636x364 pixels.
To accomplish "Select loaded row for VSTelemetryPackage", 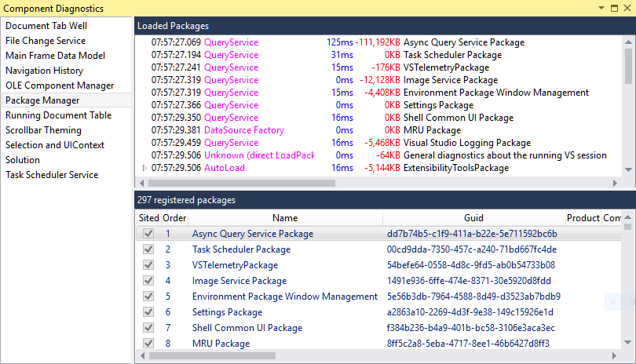I will coord(378,67).
